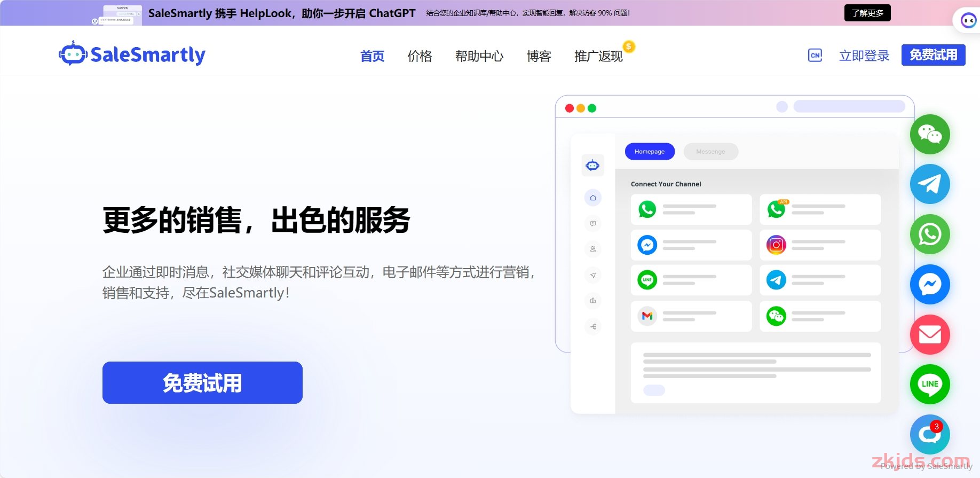Click the Gmail channel card
The width and height of the screenshot is (980, 478).
coord(691,316)
